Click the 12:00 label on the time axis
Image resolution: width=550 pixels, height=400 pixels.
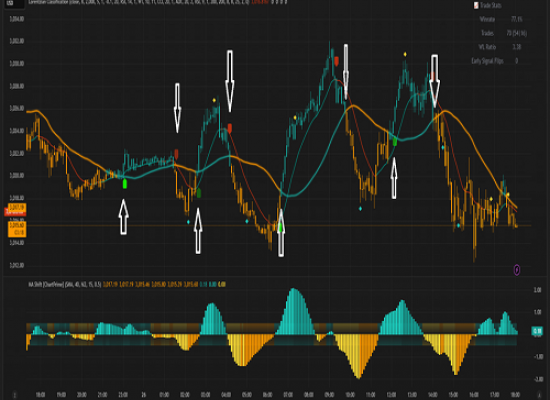point(391,395)
